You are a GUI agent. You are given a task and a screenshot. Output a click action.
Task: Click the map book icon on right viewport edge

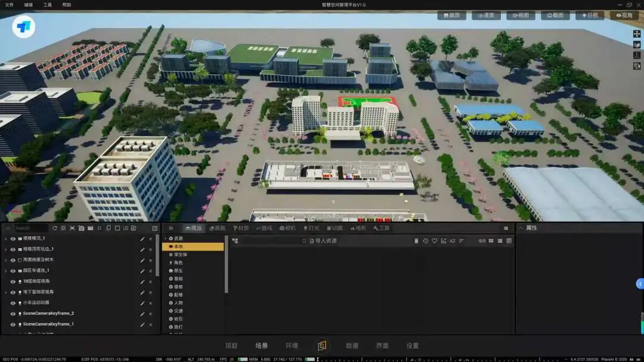click(x=637, y=44)
